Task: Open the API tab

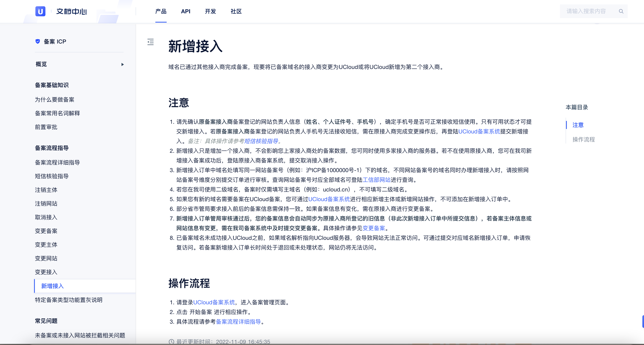Action: click(x=186, y=11)
